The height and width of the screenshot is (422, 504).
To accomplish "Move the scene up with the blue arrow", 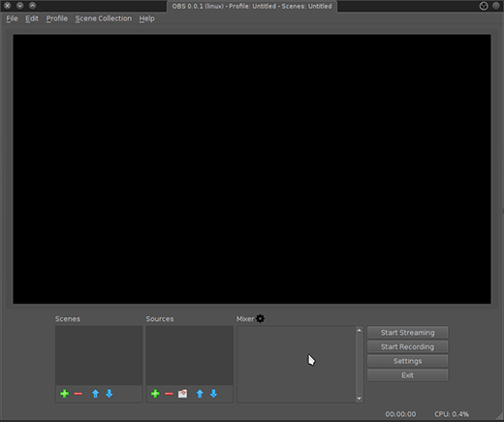I will 95,394.
